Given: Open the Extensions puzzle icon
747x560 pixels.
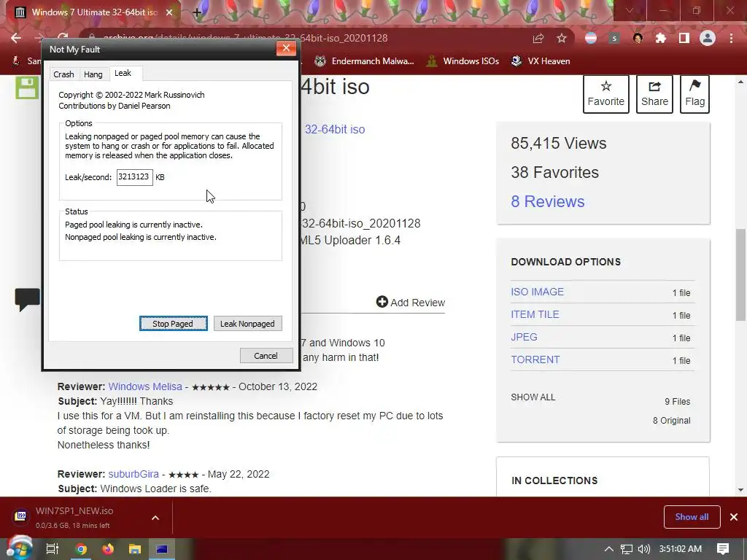Looking at the screenshot, I should coord(661,38).
